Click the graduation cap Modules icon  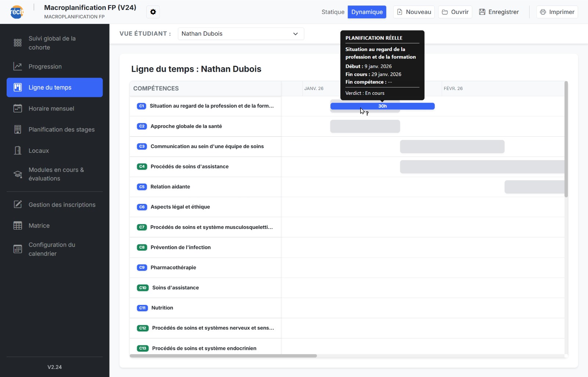[x=18, y=174]
